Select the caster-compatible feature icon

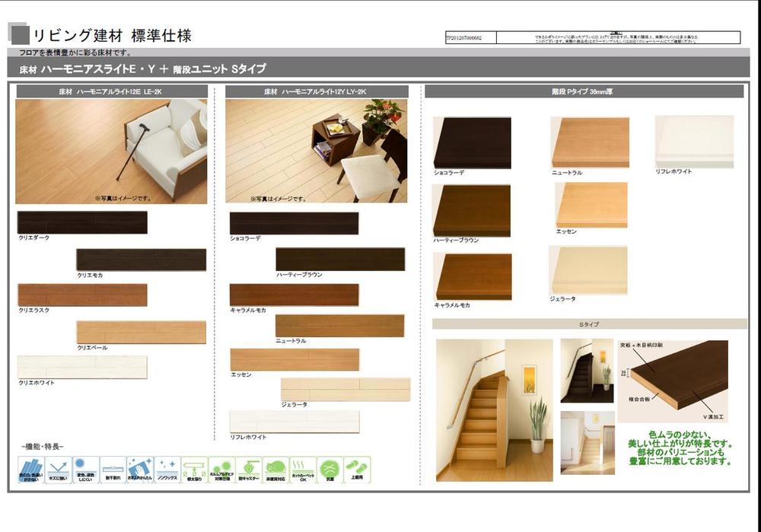pyautogui.click(x=248, y=470)
